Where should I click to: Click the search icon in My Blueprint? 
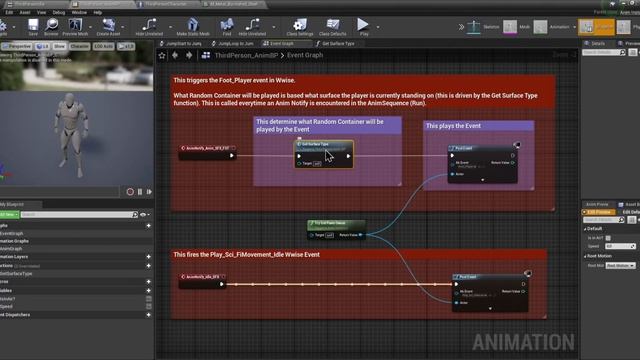[x=135, y=214]
